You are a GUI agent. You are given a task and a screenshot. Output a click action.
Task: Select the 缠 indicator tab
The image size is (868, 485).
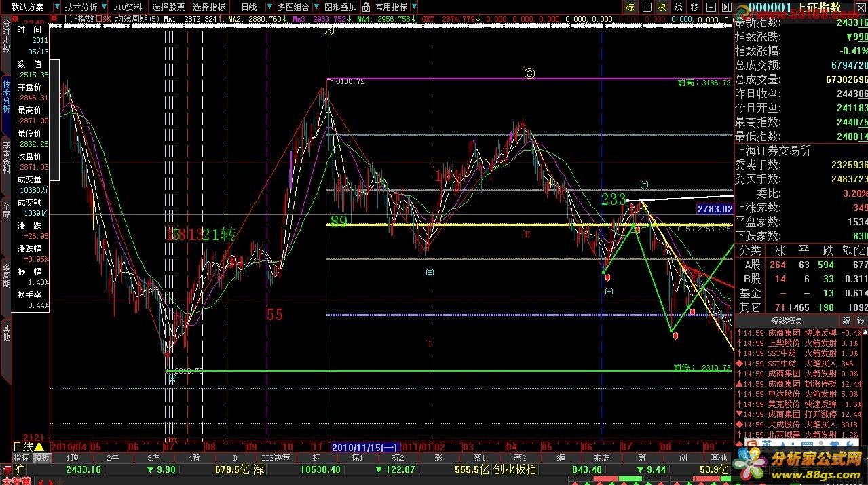pos(561,458)
